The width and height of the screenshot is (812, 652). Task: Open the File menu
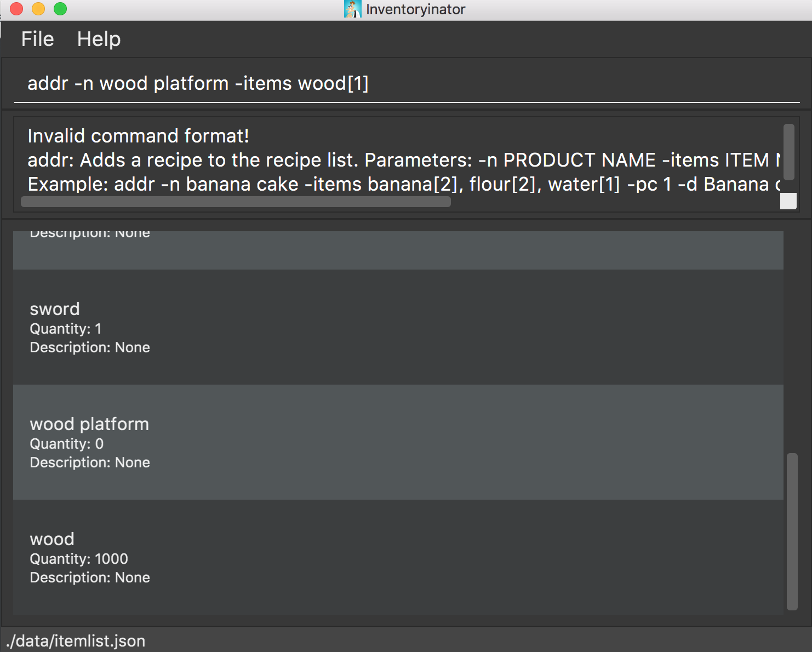coord(37,39)
